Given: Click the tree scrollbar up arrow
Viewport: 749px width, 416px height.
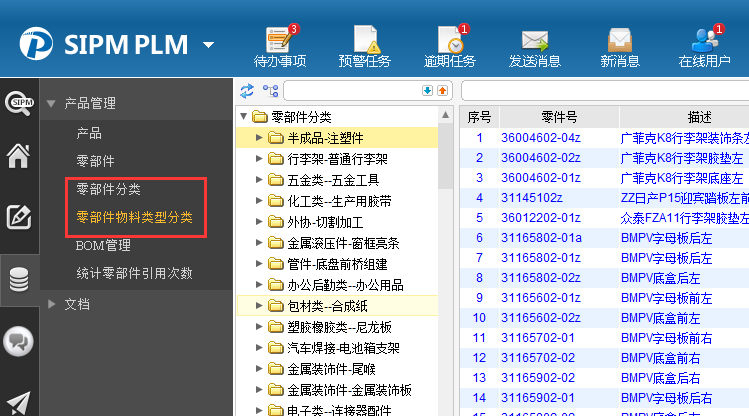Looking at the screenshot, I should coord(445,115).
